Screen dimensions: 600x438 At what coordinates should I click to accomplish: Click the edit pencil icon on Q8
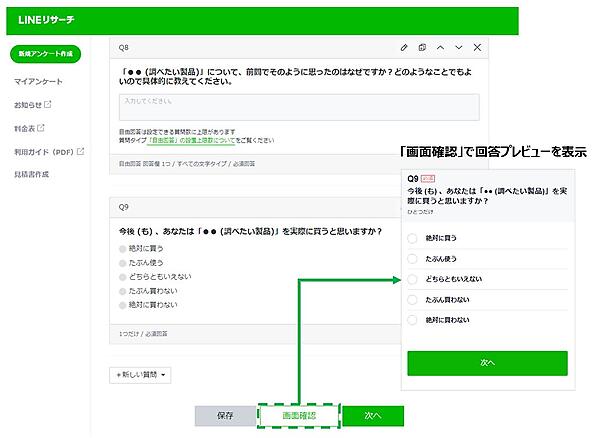(404, 47)
